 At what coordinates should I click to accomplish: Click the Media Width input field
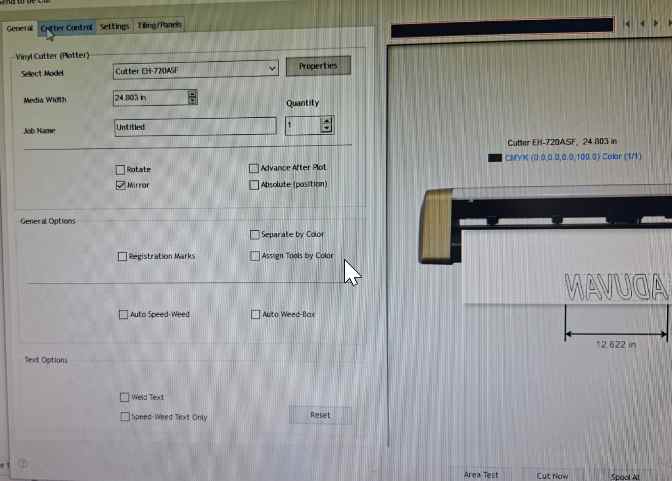click(x=150, y=98)
